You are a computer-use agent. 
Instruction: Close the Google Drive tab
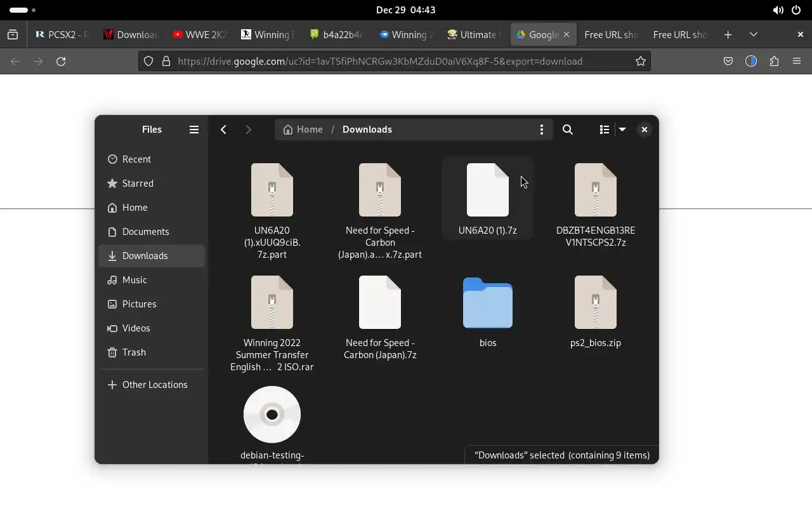pyautogui.click(x=566, y=35)
